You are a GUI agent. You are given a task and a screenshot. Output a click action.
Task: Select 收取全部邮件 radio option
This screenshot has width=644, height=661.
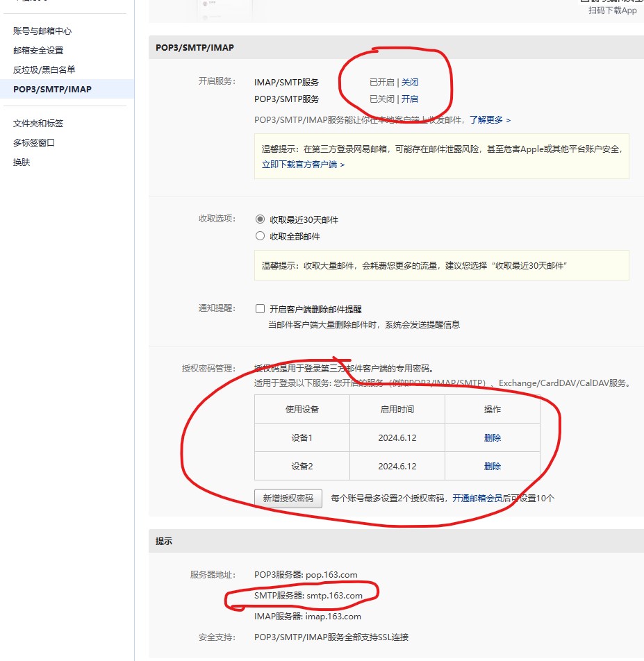261,236
